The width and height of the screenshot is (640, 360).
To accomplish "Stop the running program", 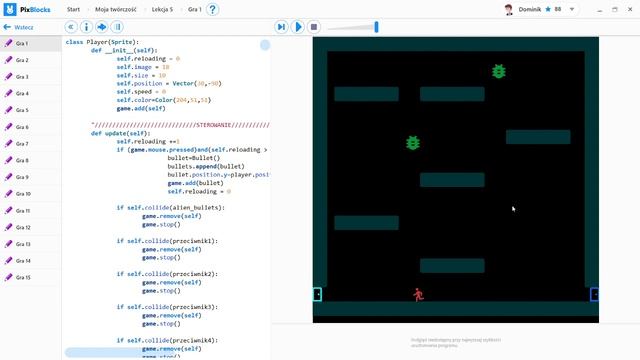I will click(x=314, y=27).
